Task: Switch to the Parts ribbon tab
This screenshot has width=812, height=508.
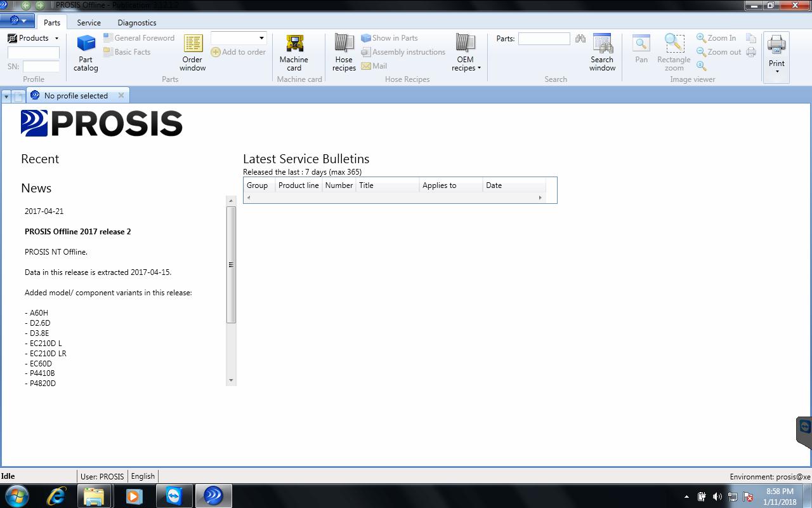Action: coord(52,22)
